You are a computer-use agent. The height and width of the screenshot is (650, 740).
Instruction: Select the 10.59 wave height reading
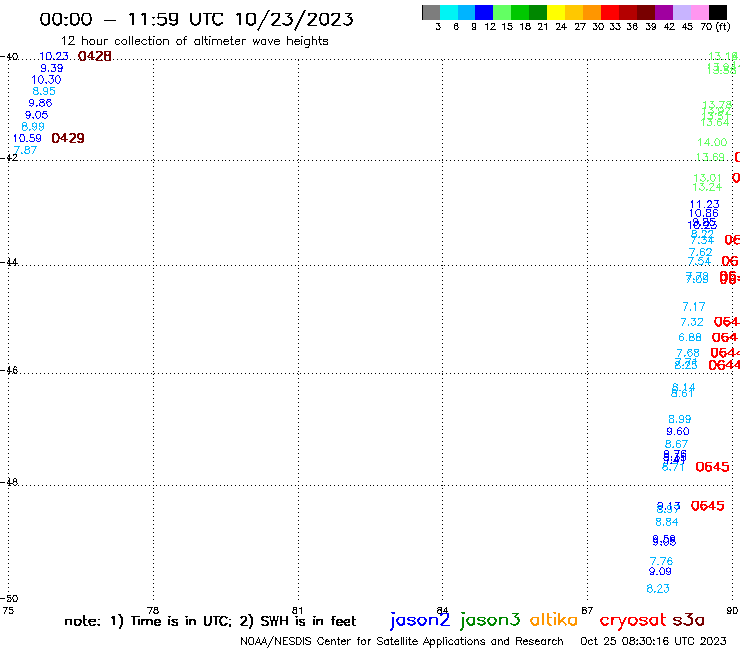coord(27,138)
